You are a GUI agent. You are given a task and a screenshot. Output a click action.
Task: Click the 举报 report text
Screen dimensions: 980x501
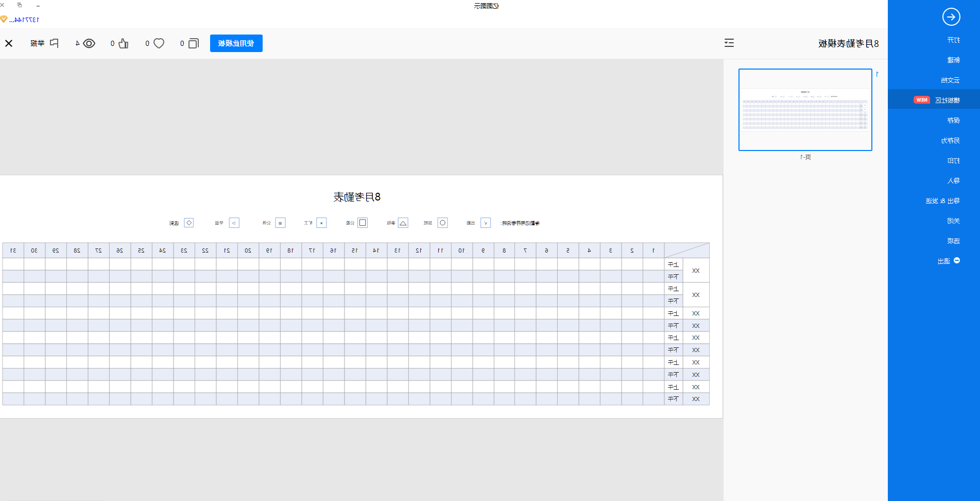point(38,43)
